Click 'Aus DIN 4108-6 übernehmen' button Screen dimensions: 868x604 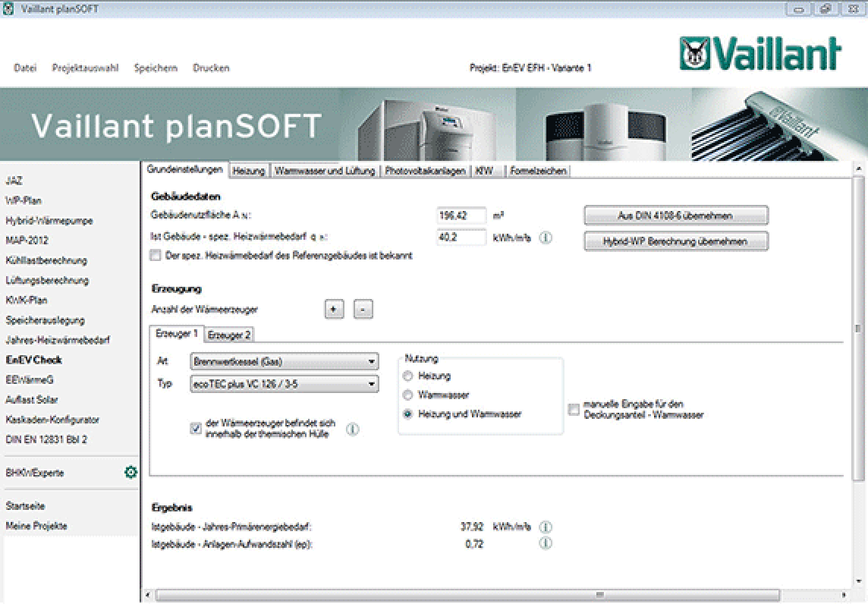coord(676,215)
